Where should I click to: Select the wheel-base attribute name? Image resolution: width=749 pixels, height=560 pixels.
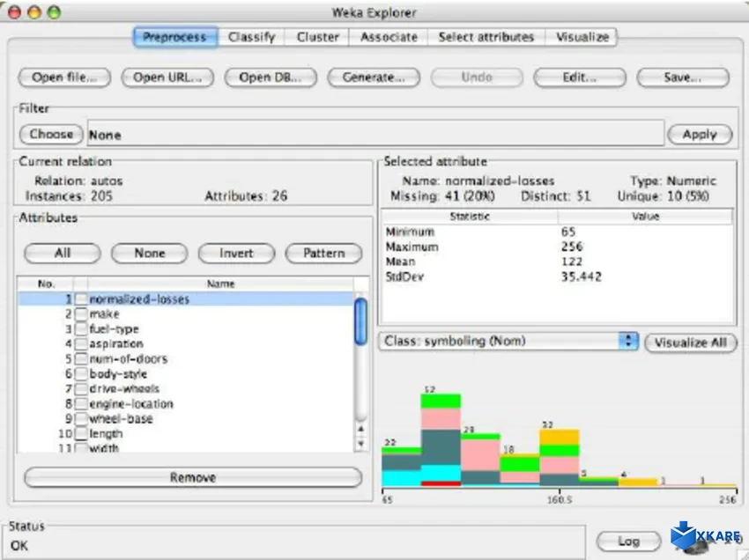click(122, 418)
